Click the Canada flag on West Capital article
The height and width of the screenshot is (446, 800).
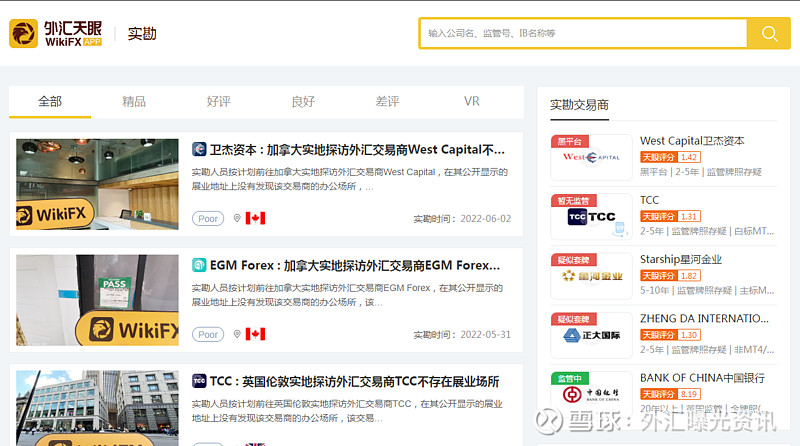[255, 218]
